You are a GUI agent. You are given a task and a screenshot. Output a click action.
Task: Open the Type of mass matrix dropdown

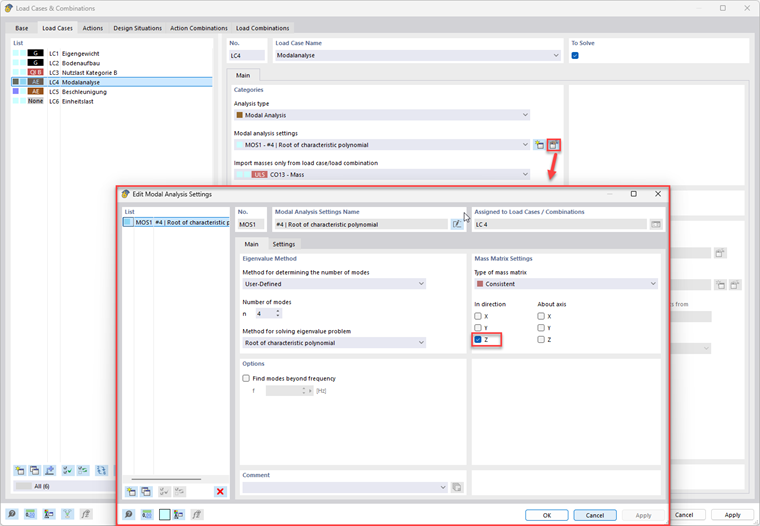coord(566,284)
